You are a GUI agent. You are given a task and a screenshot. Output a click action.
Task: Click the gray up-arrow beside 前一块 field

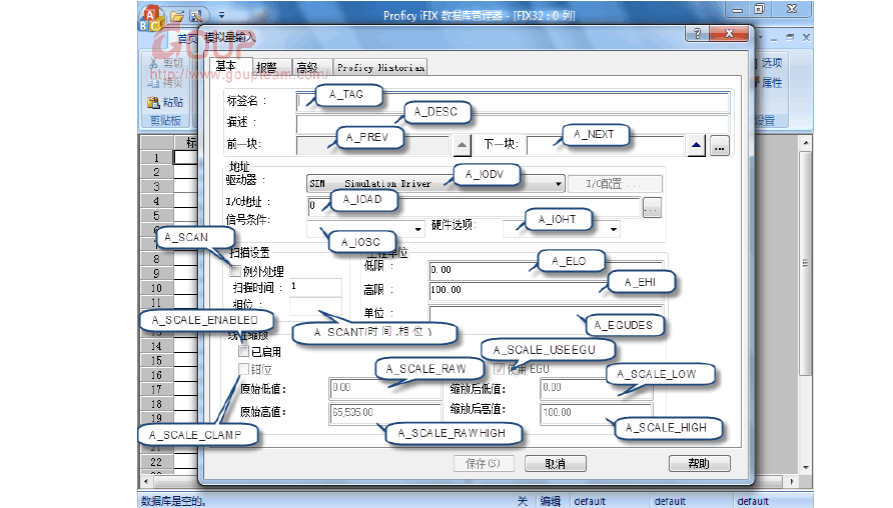461,146
